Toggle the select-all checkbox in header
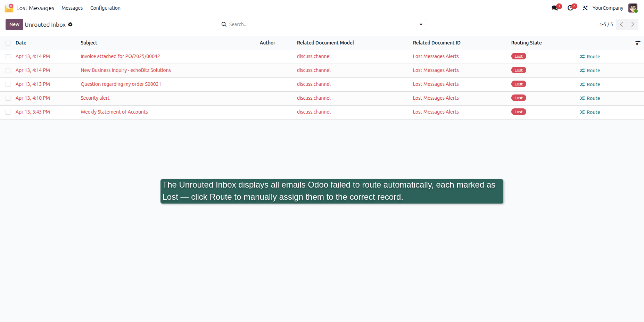The width and height of the screenshot is (644, 322). [x=8, y=43]
